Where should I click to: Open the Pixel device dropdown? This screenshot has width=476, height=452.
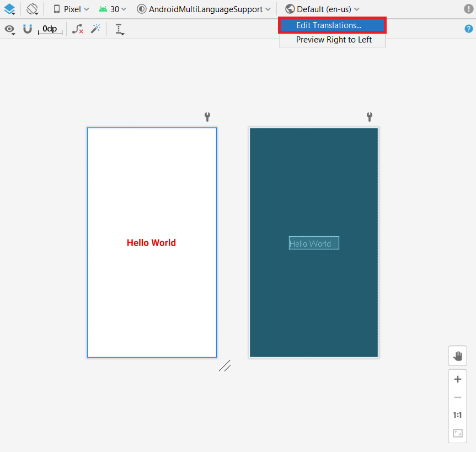tap(71, 9)
